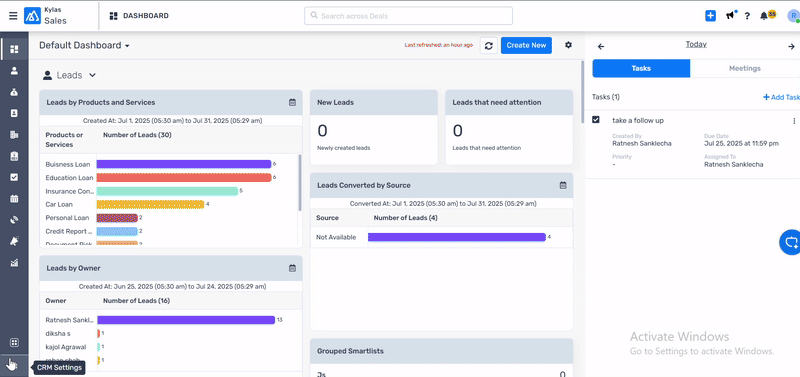
Task: Refresh the dashboard using the refresh icon
Action: [x=488, y=45]
